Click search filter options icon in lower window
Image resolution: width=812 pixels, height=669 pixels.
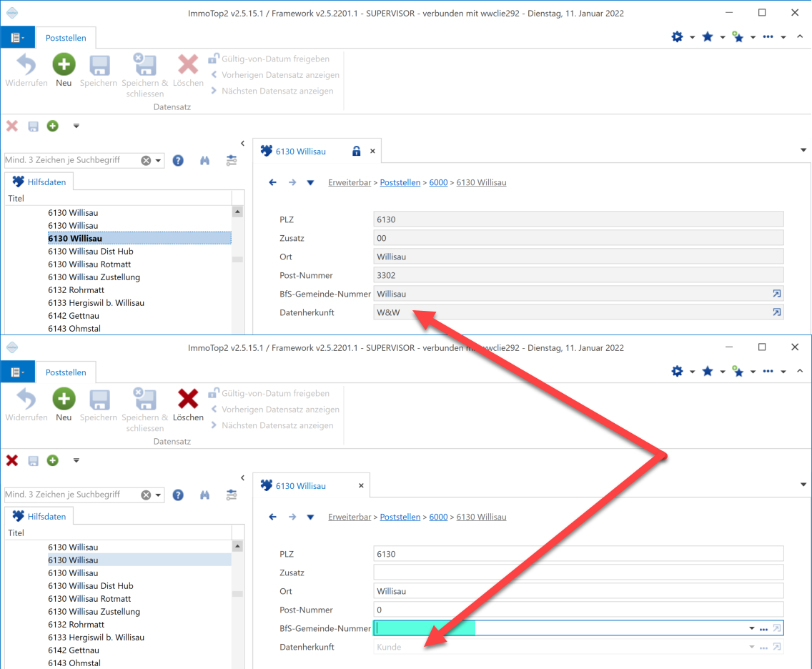click(232, 495)
